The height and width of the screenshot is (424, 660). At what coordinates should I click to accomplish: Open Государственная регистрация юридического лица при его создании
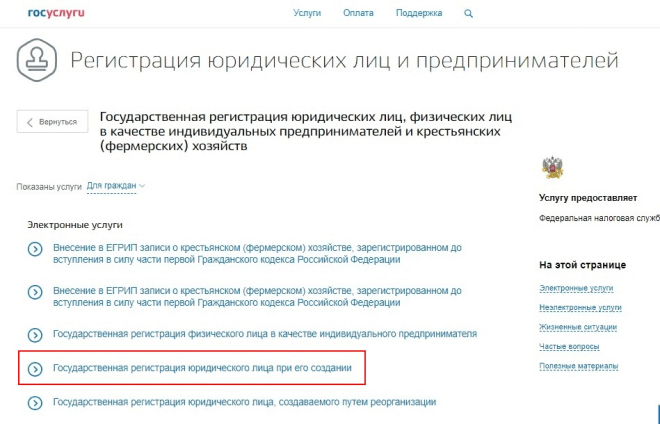click(202, 368)
